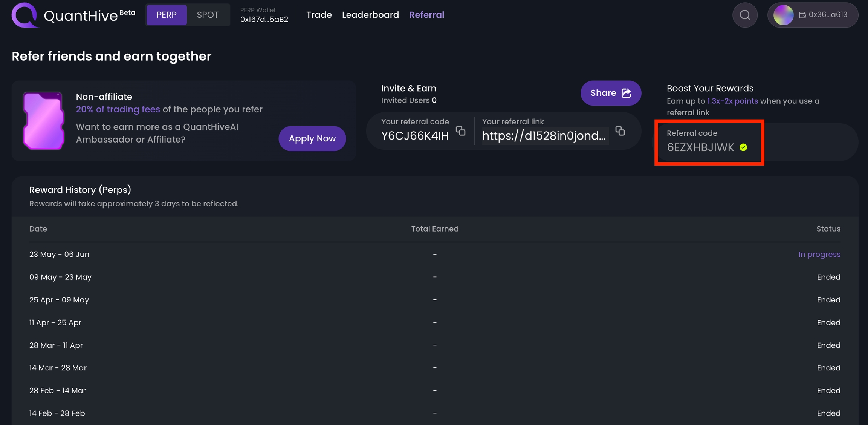Go to the Trade page

[x=319, y=15]
